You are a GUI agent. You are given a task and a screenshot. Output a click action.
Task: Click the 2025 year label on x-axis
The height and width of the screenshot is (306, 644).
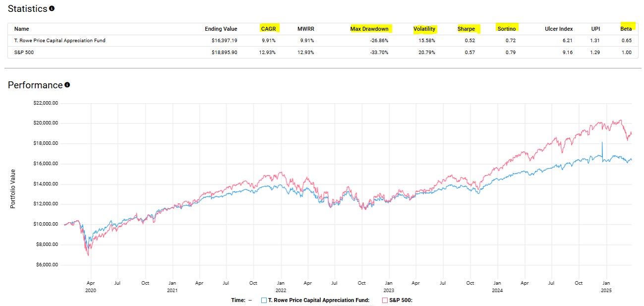(605, 291)
